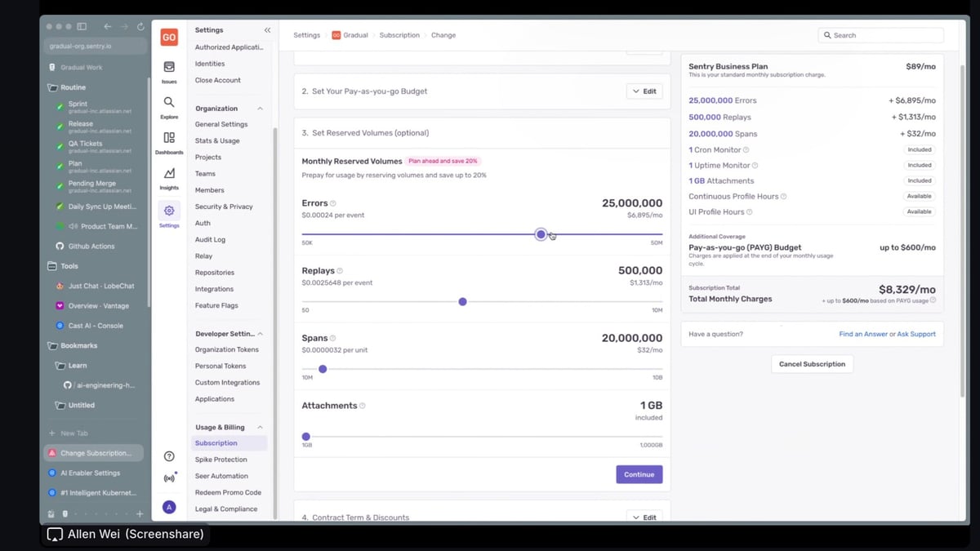This screenshot has height=551, width=980.
Task: Click the gradual-org.sentry.io address bar
Action: 96,47
